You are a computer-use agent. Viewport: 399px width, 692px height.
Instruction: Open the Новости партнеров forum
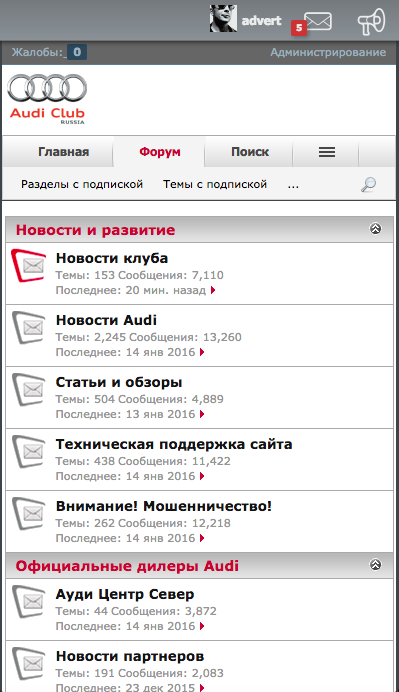pyautogui.click(x=130, y=656)
